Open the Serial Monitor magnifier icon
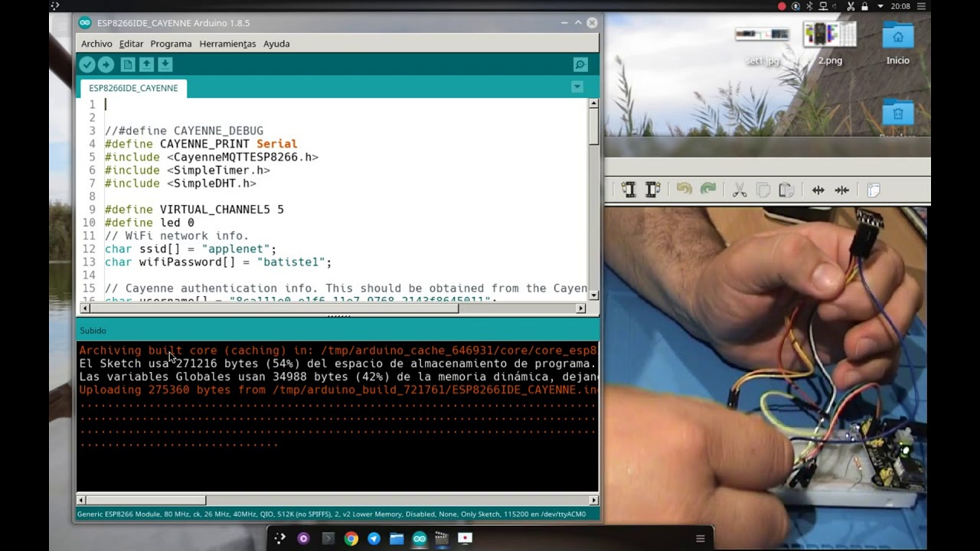Screen dimensions: 980x551 pos(580,65)
